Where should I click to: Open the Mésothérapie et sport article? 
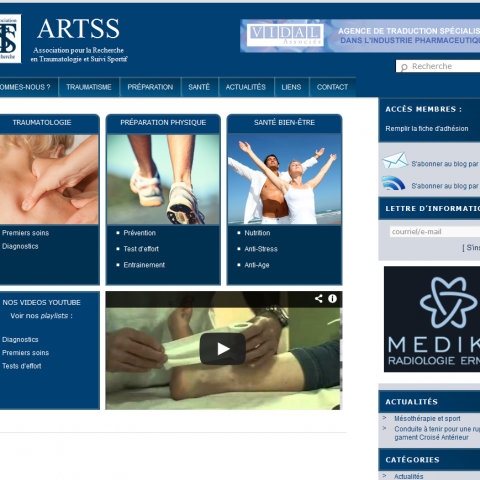[x=427, y=418]
